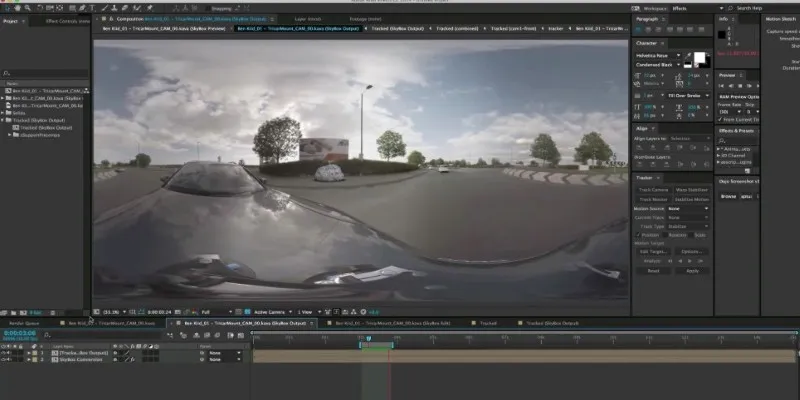The image size is (800, 400).
Task: Select the Clone Stamp tool
Action: click(x=115, y=8)
